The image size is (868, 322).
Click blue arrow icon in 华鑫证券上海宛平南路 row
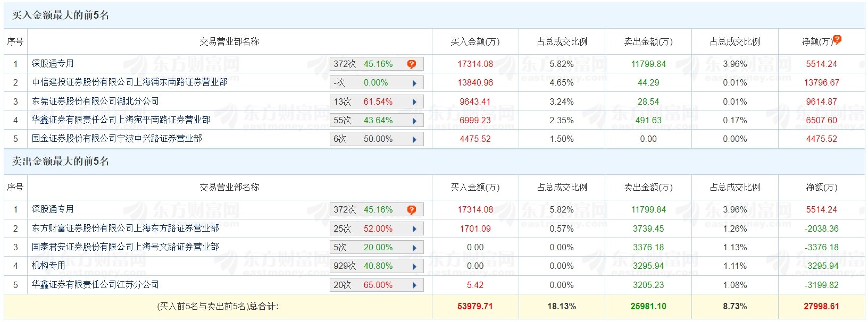[x=414, y=121]
